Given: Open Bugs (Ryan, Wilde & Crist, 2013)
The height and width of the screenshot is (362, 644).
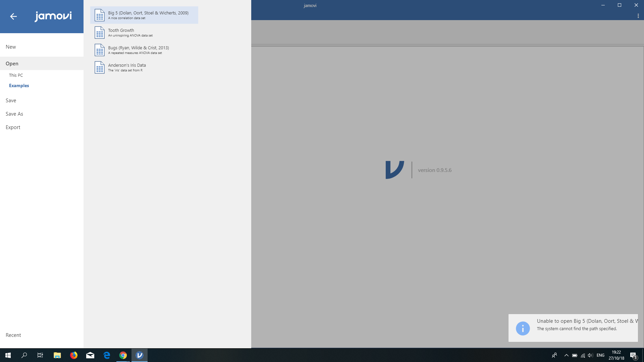Looking at the screenshot, I should (x=144, y=50).
